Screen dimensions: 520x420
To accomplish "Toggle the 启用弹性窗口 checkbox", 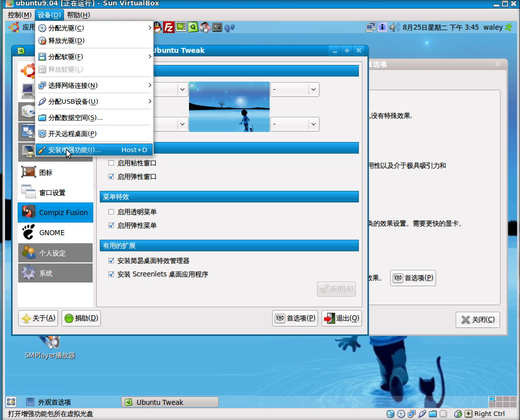I will point(111,177).
